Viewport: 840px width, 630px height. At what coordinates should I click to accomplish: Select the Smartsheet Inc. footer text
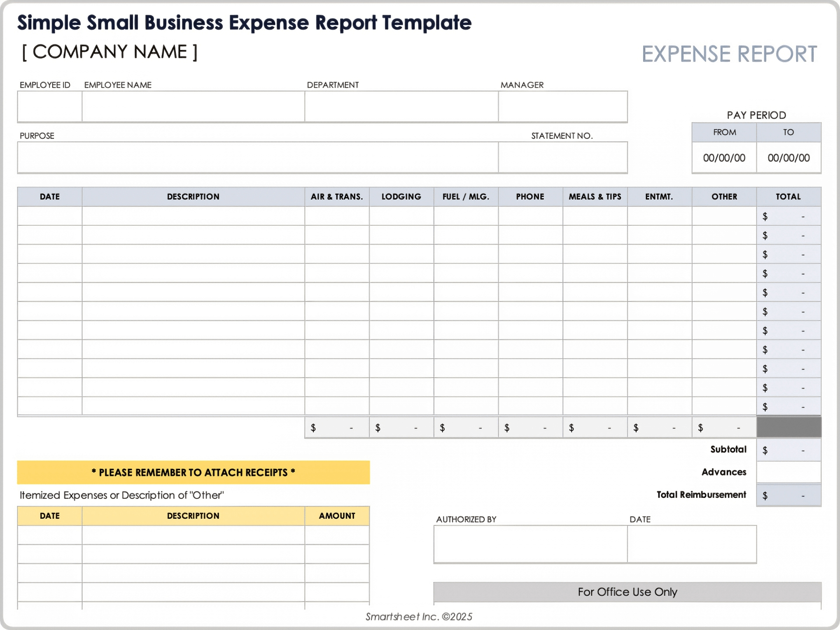click(419, 617)
